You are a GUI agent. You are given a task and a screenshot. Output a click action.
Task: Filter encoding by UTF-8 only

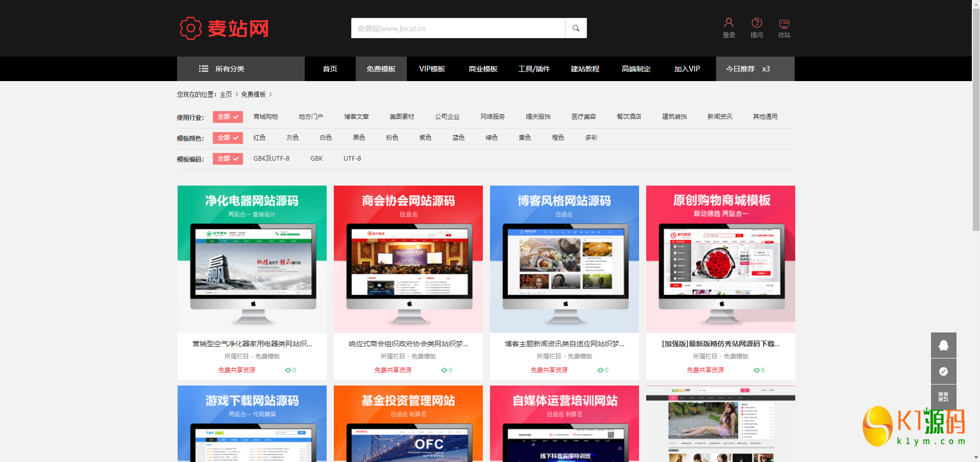[352, 159]
